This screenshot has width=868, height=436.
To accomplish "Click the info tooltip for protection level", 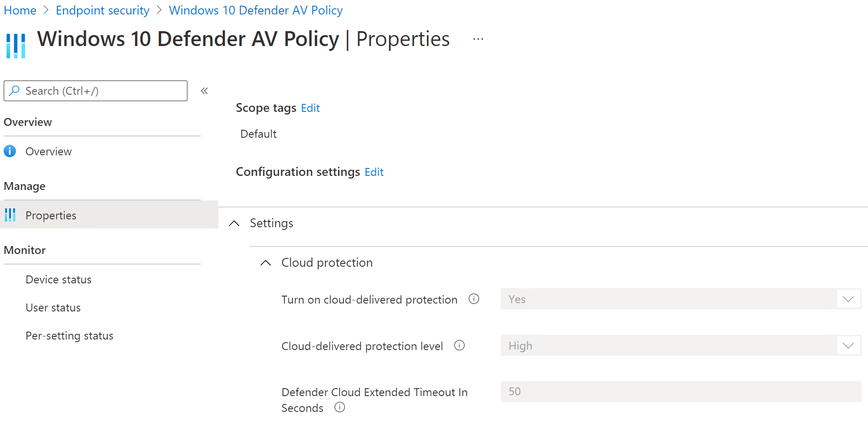I will 459,346.
